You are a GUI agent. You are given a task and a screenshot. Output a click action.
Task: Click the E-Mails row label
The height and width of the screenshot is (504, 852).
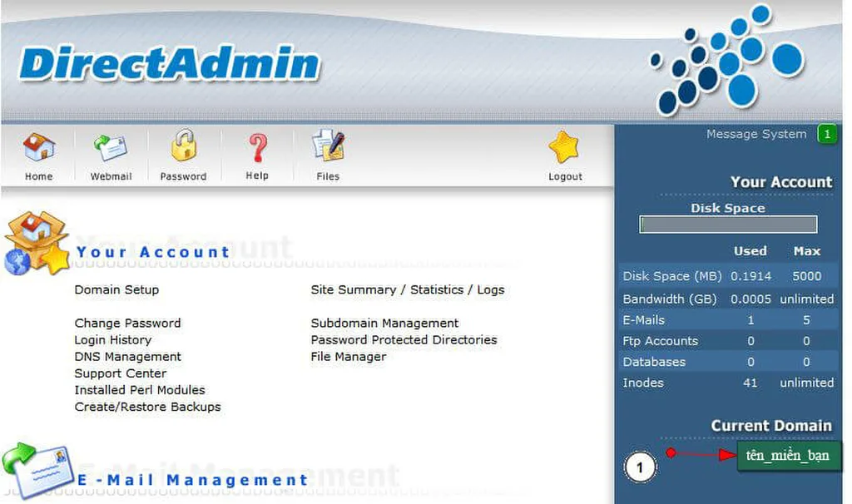pos(643,320)
